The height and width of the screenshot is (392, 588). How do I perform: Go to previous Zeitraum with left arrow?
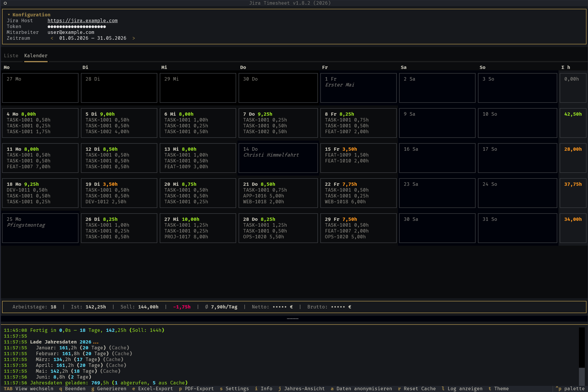[x=52, y=38]
